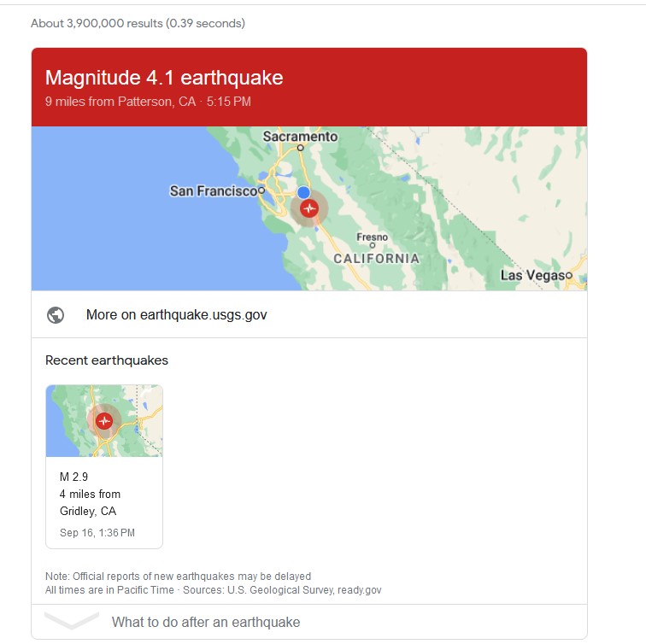Click the Las Vegas city circle marker
Screen dimensions: 646x644
tap(569, 275)
